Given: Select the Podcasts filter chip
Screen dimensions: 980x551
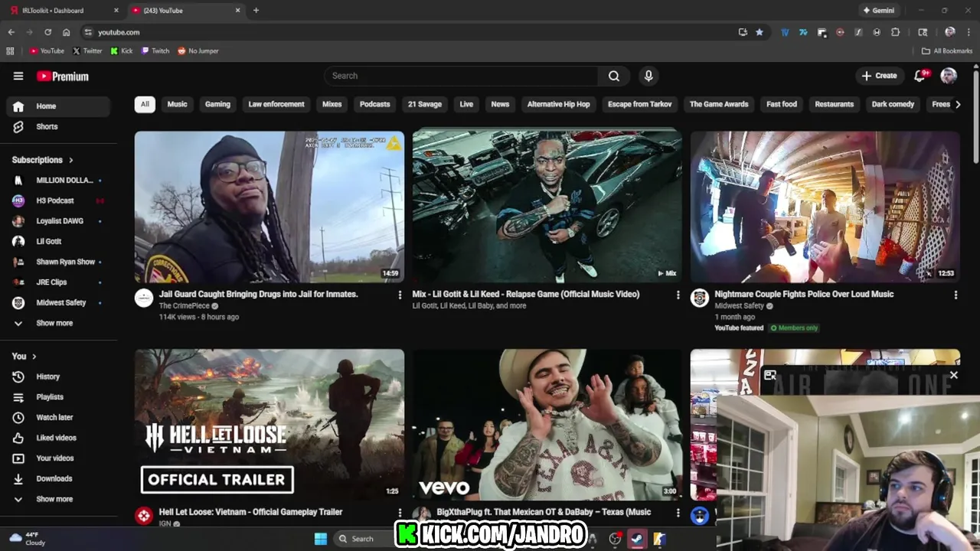Looking at the screenshot, I should pyautogui.click(x=375, y=104).
